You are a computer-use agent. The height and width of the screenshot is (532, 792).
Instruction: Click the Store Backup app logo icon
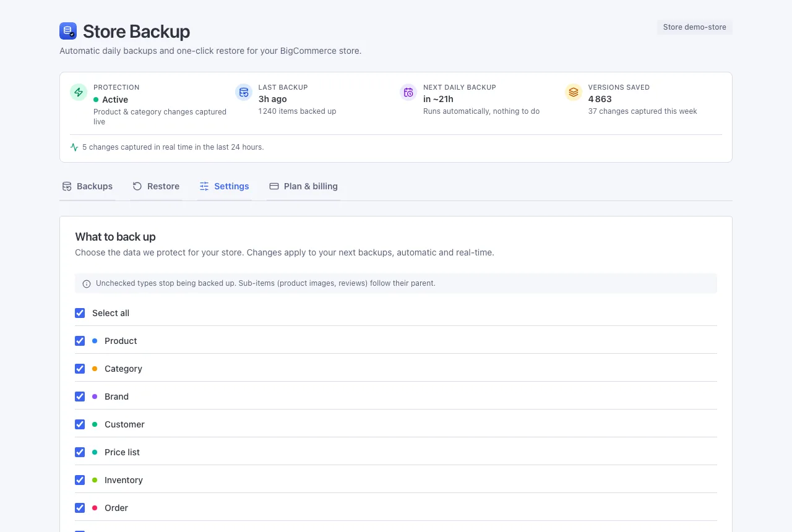click(x=68, y=31)
